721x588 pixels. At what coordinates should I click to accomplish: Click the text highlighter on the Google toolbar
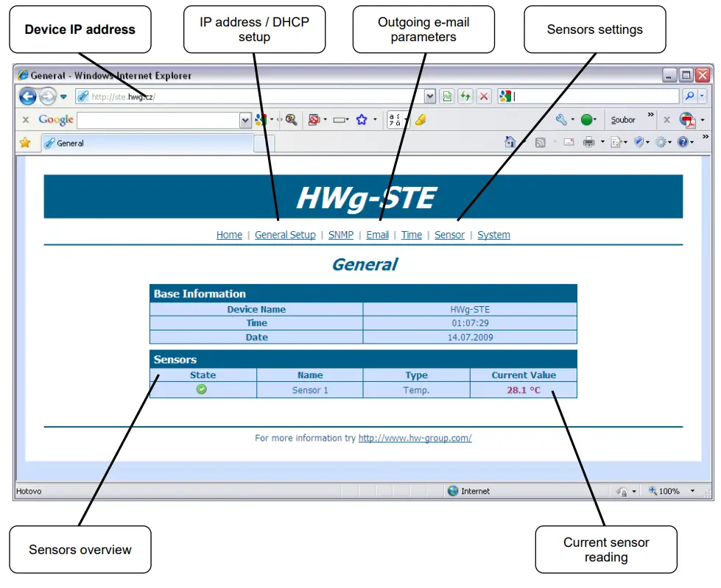420,119
